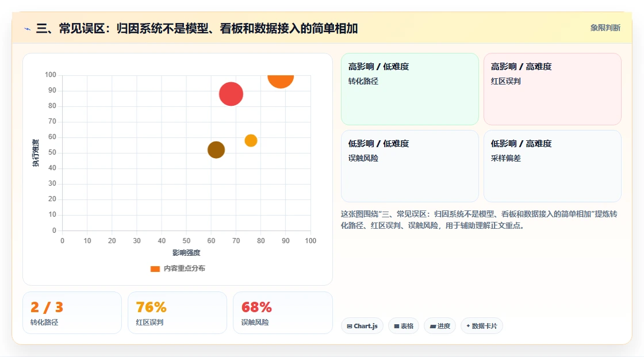Screen dimensions: 644x357
Task: Click the red bubble on the chart
Action: (231, 94)
